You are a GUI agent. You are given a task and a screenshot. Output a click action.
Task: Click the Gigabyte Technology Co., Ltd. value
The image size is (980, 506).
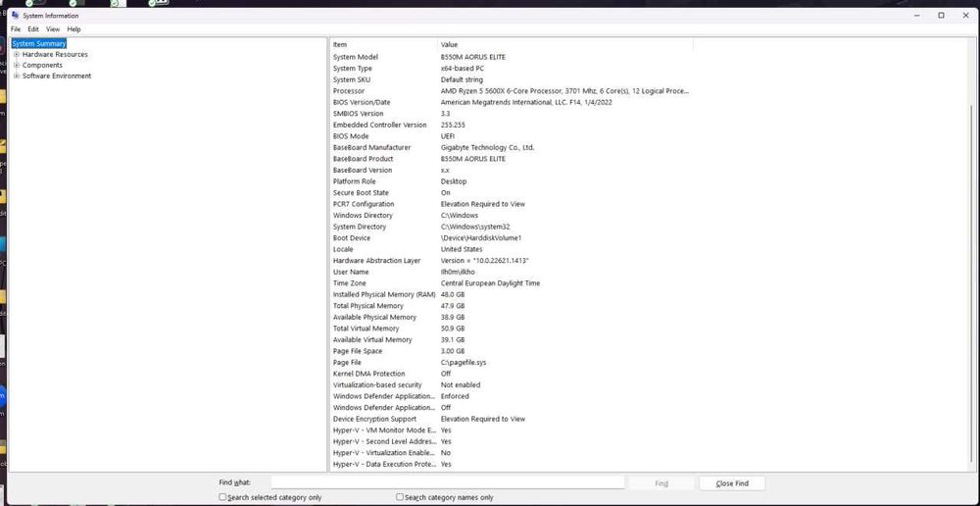point(487,148)
